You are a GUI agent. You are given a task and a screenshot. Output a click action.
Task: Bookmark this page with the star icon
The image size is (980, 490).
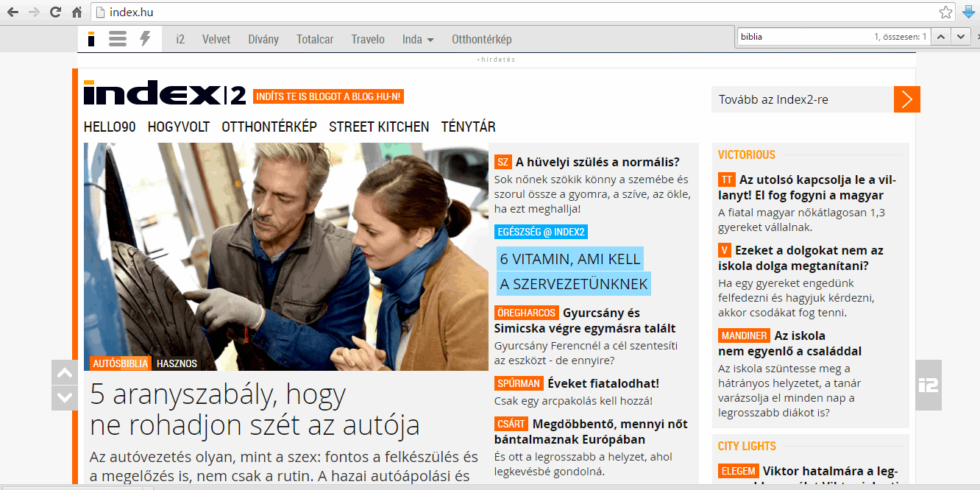click(946, 12)
